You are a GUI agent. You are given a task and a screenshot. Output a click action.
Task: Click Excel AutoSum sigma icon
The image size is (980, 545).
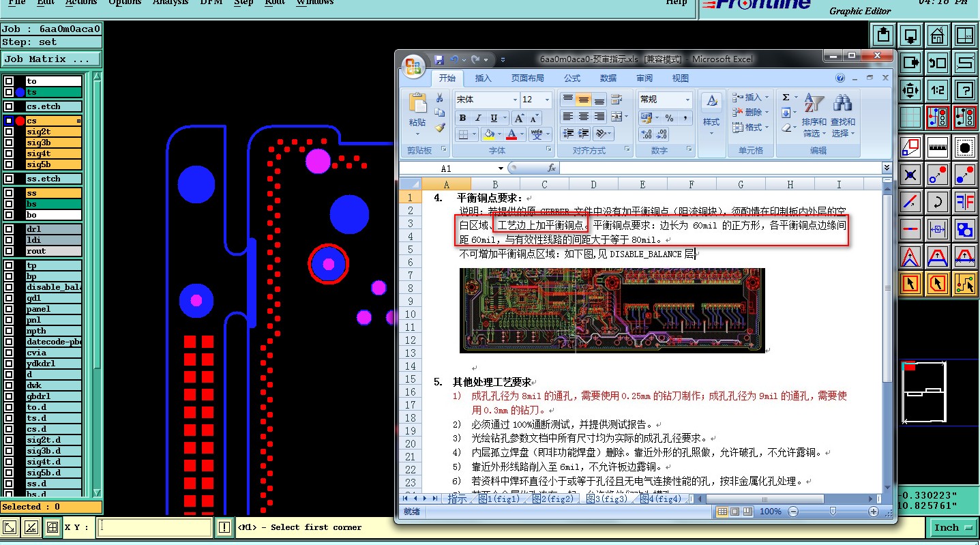[786, 98]
